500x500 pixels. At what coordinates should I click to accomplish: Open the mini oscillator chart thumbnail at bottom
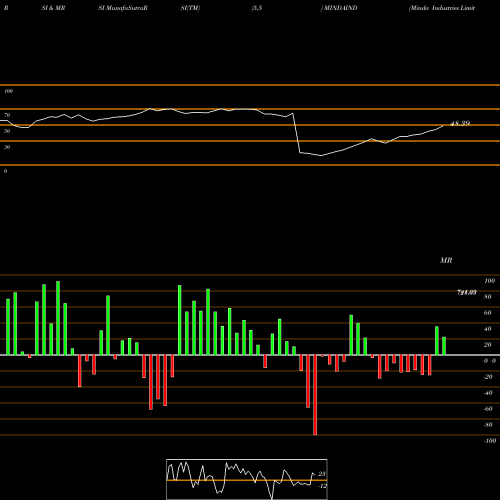247,479
